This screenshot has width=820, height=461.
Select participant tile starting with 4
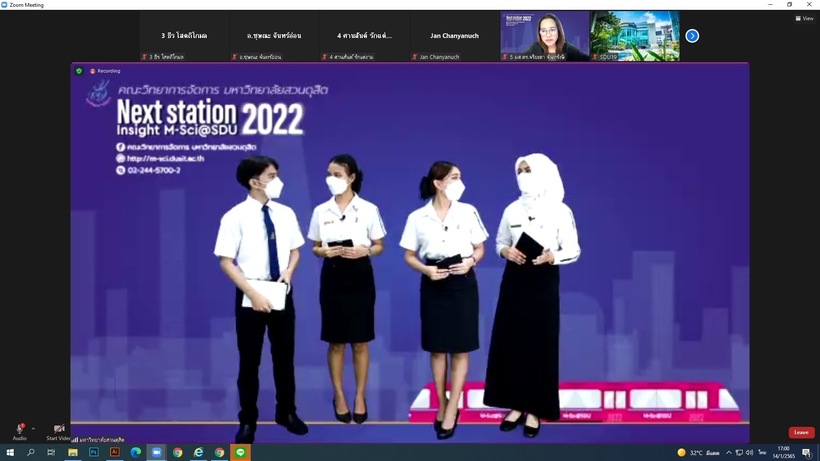tap(365, 36)
